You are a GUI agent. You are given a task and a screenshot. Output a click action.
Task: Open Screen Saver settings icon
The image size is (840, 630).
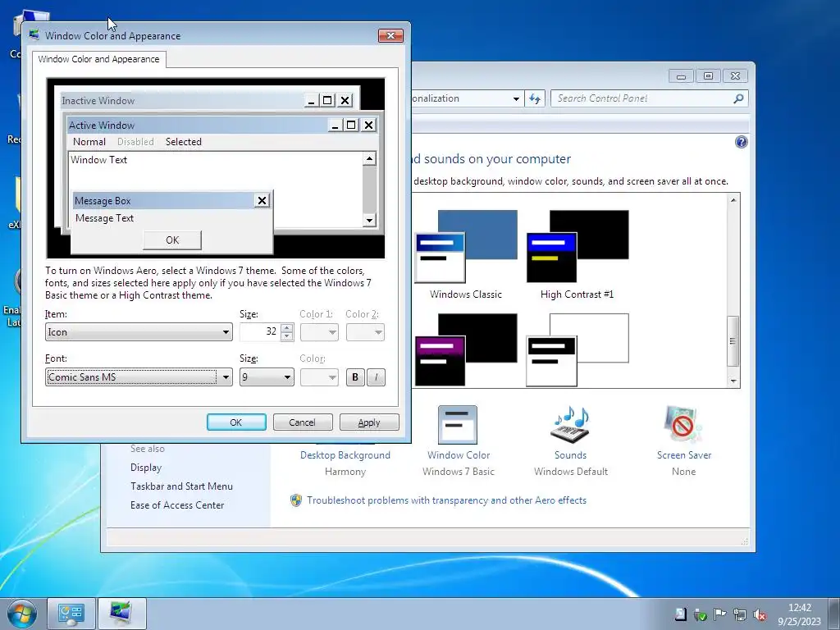[x=683, y=425]
